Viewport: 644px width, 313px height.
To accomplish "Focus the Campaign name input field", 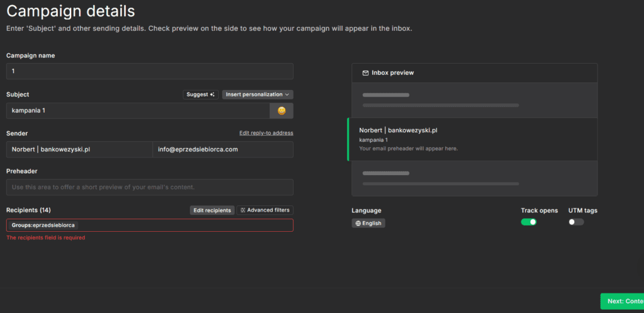I will 150,71.
